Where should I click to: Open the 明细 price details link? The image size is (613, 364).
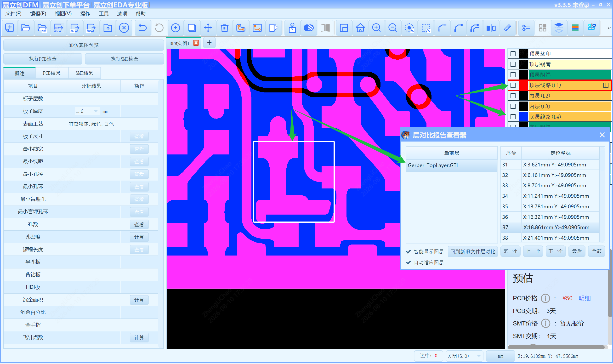585,299
